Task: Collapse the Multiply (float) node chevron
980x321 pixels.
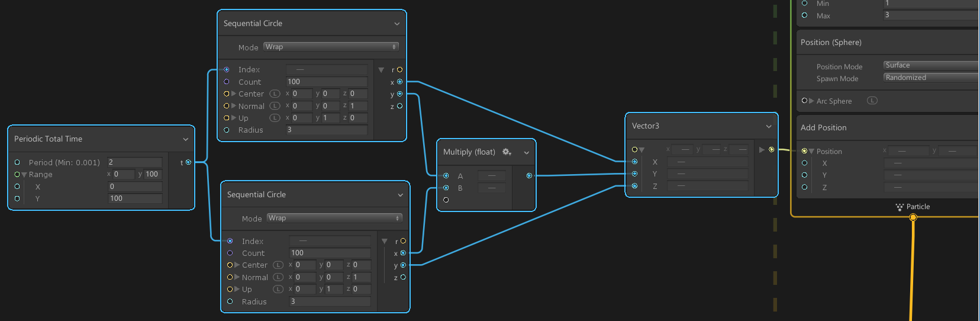Action: coord(527,153)
